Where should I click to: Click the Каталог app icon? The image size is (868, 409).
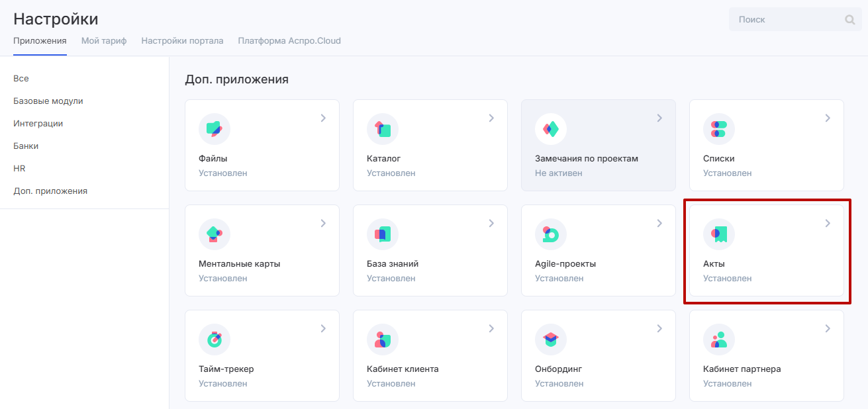tap(383, 129)
